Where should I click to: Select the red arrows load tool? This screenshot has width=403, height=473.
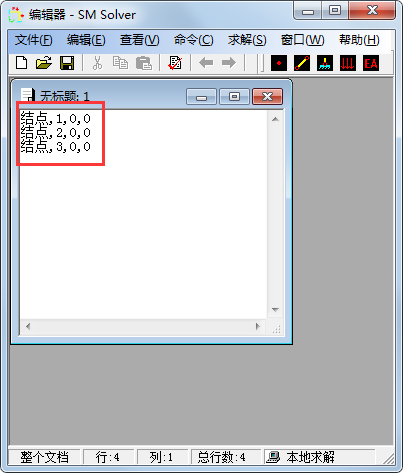coord(348,63)
